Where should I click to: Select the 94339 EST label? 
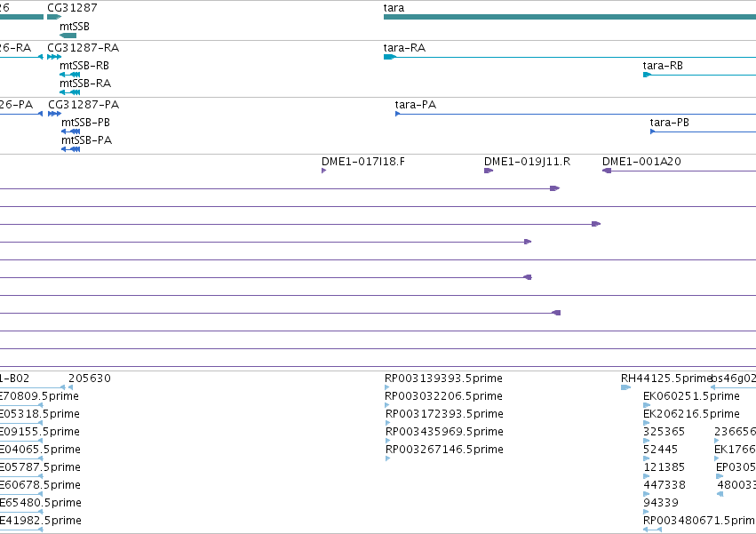coord(661,503)
